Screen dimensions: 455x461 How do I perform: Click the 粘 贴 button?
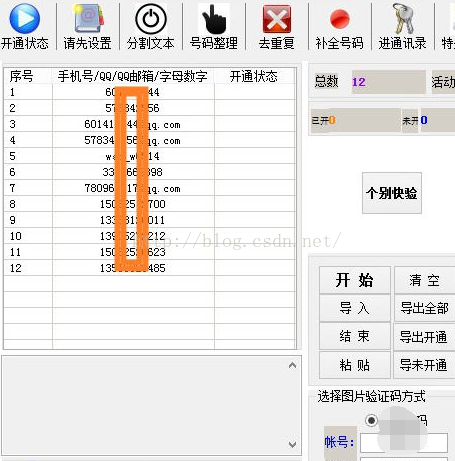pyautogui.click(x=354, y=365)
